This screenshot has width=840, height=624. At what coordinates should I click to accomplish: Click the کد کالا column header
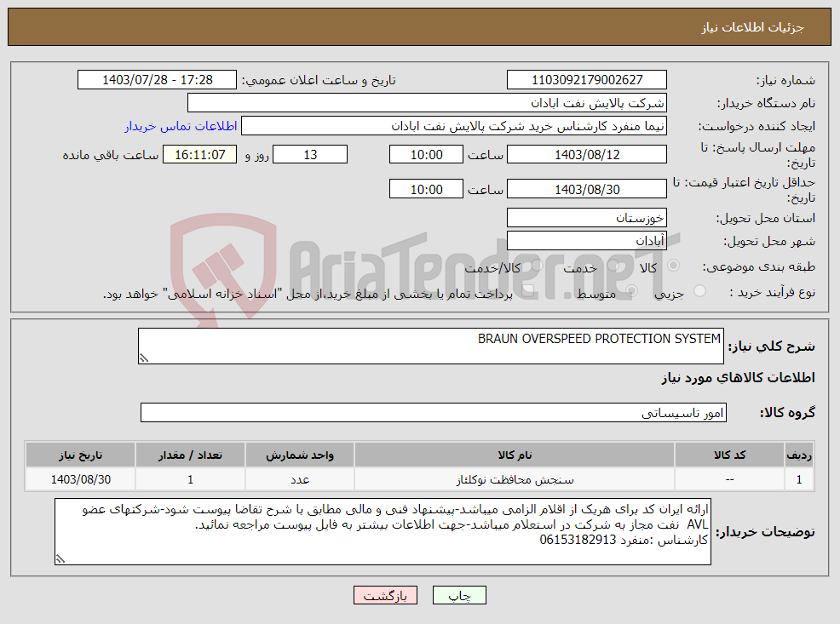[729, 455]
